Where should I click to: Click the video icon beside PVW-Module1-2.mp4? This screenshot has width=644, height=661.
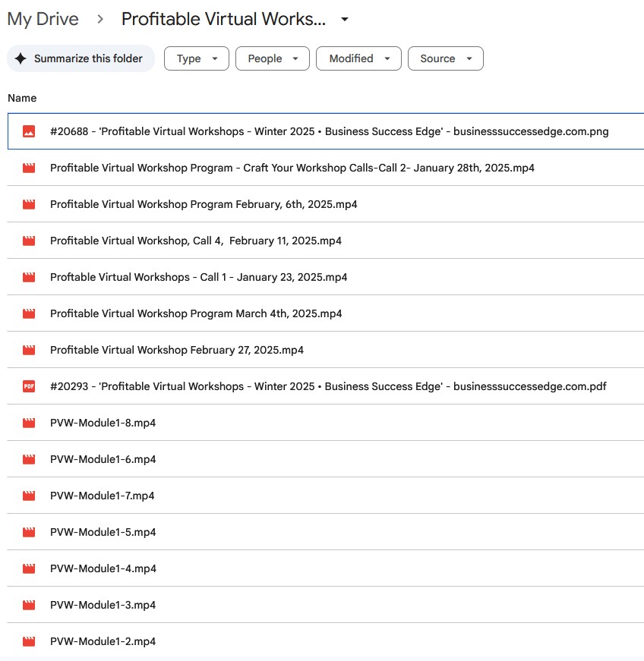tap(29, 641)
